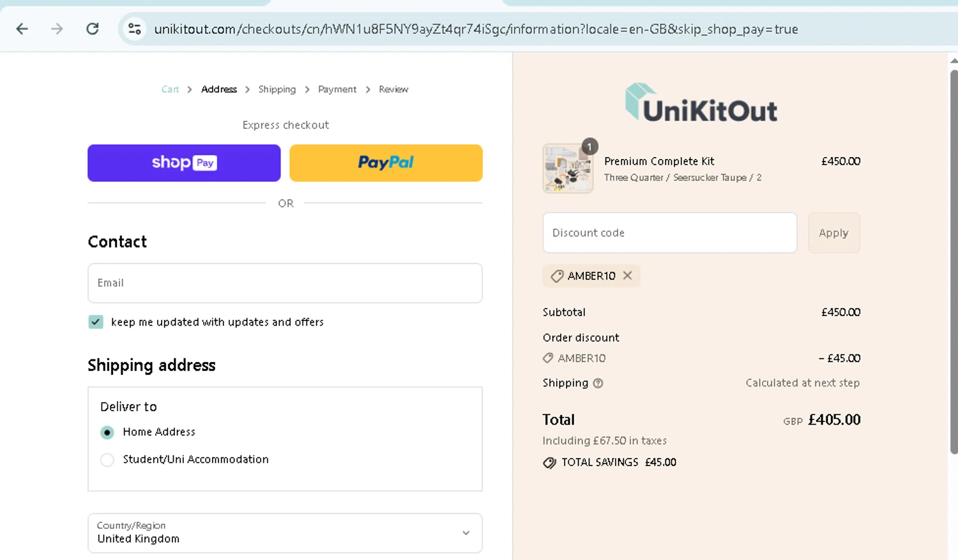Click 'Including £67.50 in taxes' text
The height and width of the screenshot is (560, 958).
pyautogui.click(x=604, y=441)
